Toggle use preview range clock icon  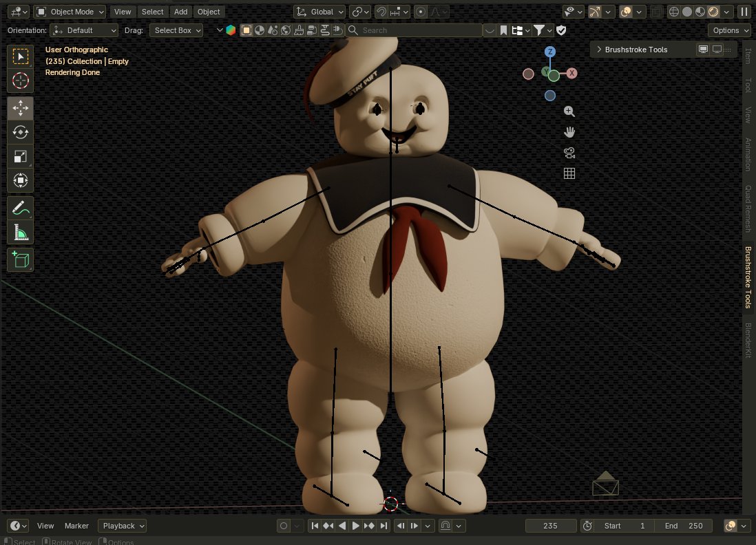(587, 526)
